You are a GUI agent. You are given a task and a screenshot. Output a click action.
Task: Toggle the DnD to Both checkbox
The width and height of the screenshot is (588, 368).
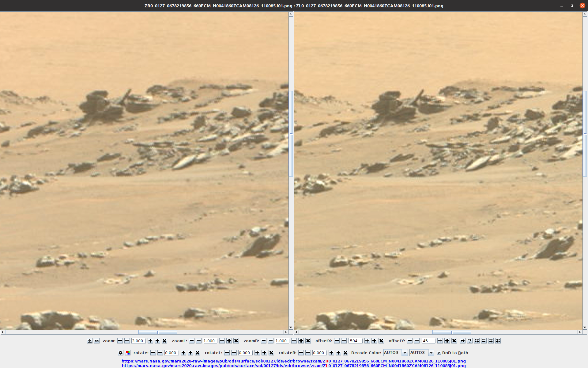click(439, 353)
